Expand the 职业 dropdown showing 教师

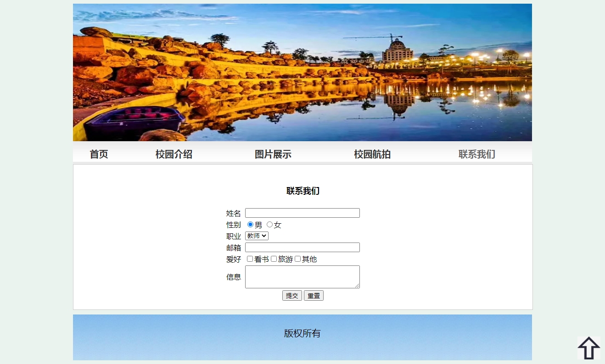pos(257,236)
